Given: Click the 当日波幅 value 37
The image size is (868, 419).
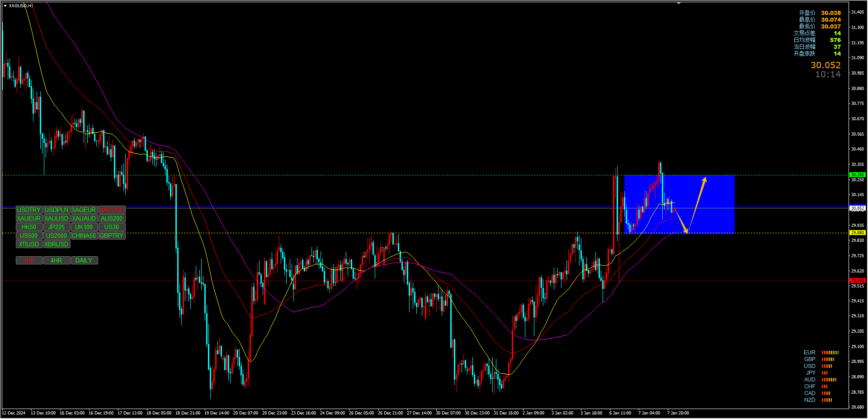Looking at the screenshot, I should [837, 47].
